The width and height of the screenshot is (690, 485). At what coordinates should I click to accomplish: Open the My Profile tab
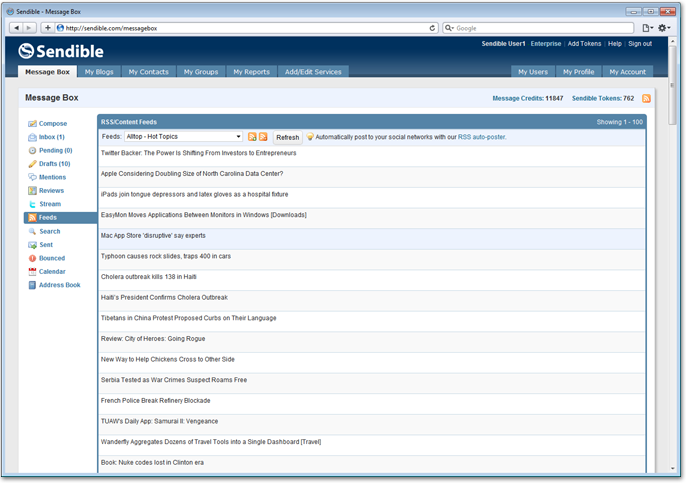tap(578, 72)
